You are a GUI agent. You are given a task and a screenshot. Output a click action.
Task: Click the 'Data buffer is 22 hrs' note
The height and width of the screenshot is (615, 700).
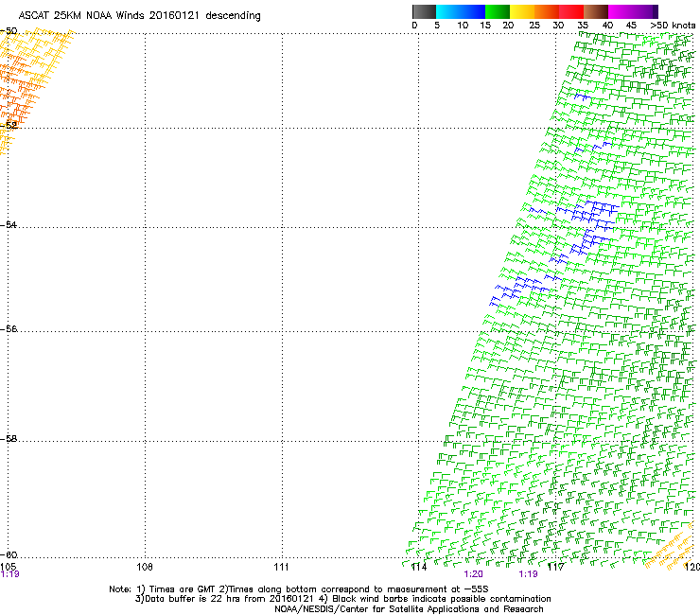[x=342, y=599]
